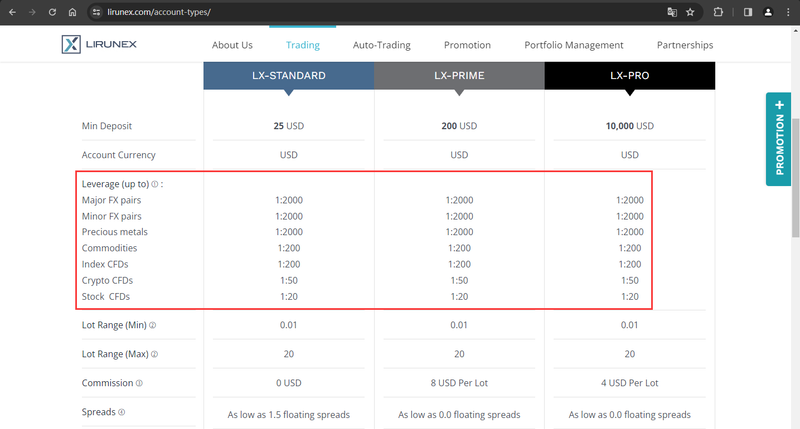Click the Minor FX pairs label
The width and height of the screenshot is (800, 429).
[112, 216]
